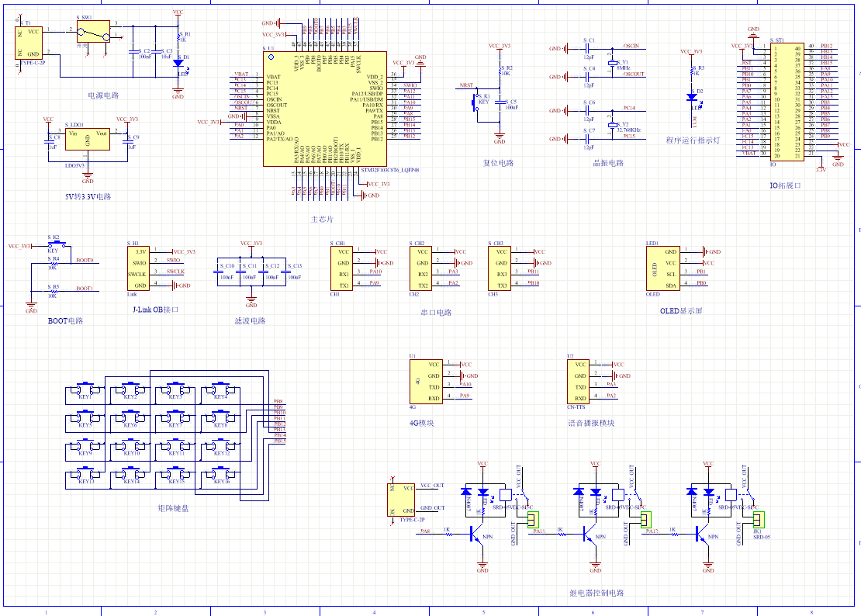This screenshot has height=616, width=861.
Task: Select KEY6 in the matrix keypad
Action: pyautogui.click(x=130, y=418)
